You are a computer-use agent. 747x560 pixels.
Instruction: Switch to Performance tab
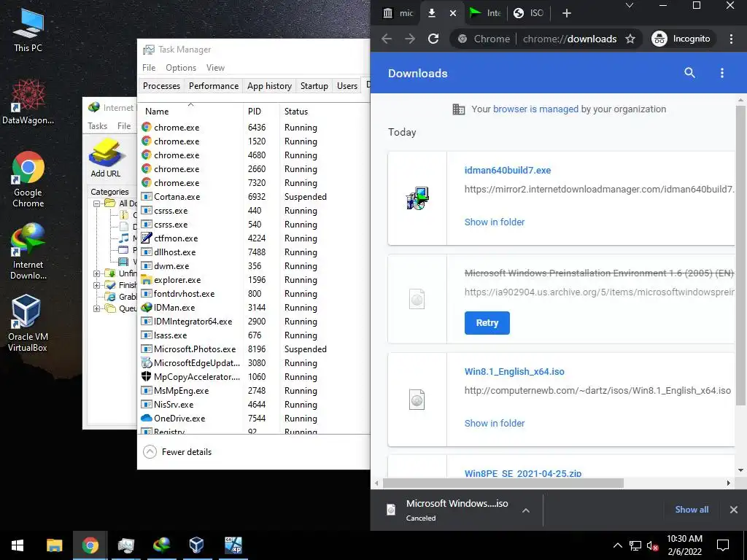[x=214, y=86]
